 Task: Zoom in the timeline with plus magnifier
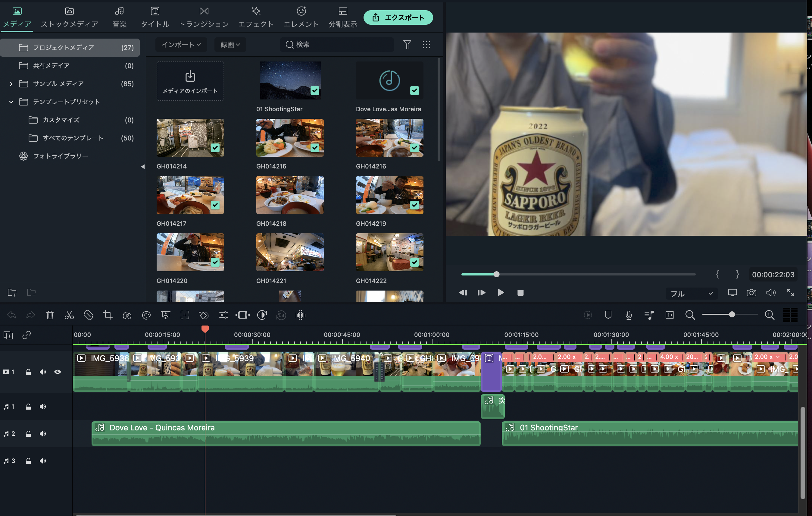(770, 315)
